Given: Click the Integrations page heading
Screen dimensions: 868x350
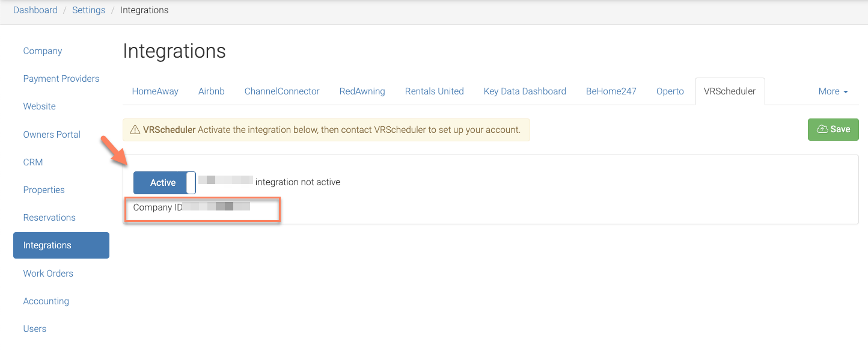Looking at the screenshot, I should 174,51.
